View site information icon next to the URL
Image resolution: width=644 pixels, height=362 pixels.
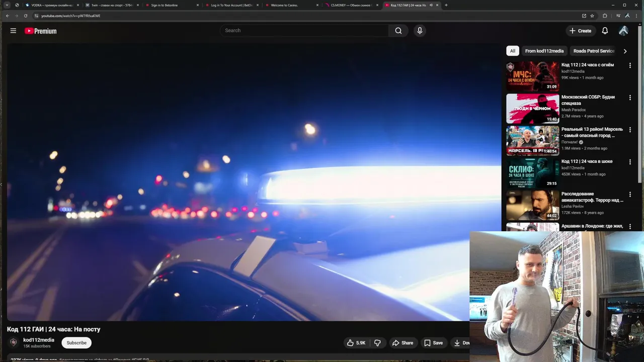(x=36, y=16)
